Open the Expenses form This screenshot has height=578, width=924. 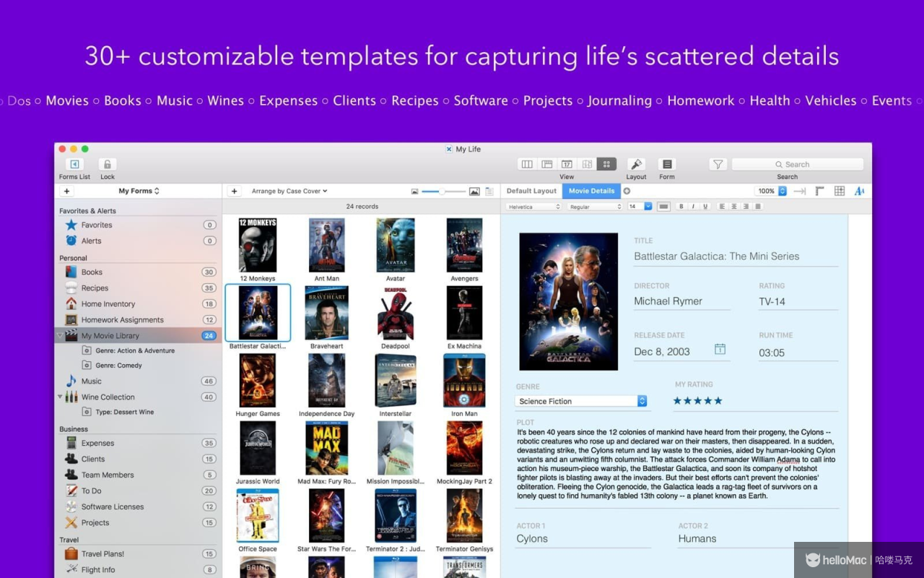pyautogui.click(x=139, y=444)
